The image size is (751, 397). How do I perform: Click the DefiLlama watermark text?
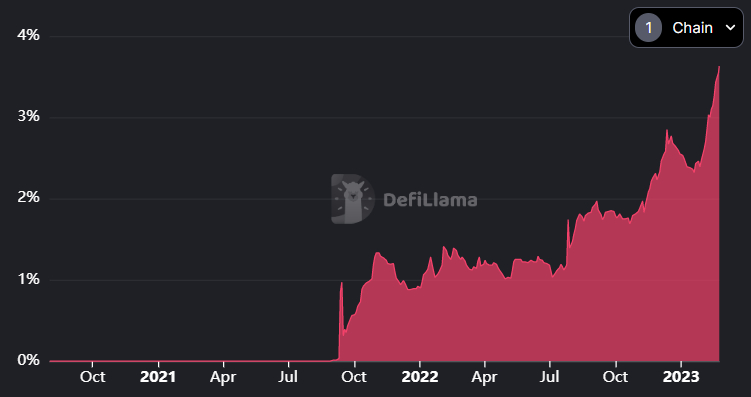(x=430, y=200)
